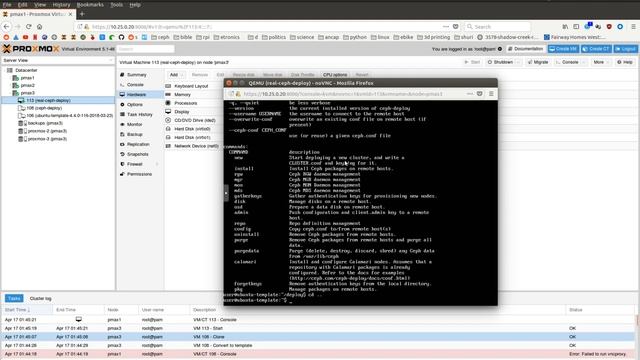Viewport: 640px width, 360px height.
Task: Open Firefox library icon in main toolbar
Action: click(x=565, y=27)
